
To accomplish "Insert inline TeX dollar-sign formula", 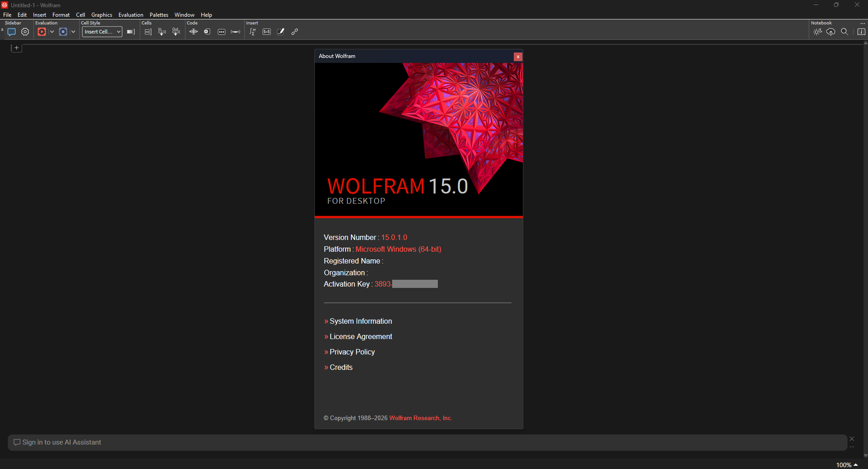I will coord(267,32).
